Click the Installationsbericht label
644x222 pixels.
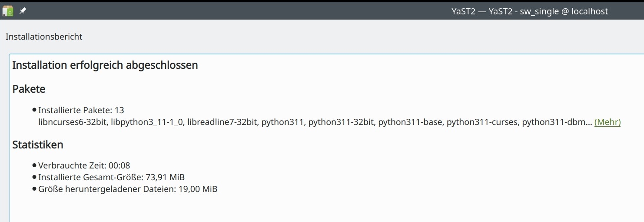point(44,37)
